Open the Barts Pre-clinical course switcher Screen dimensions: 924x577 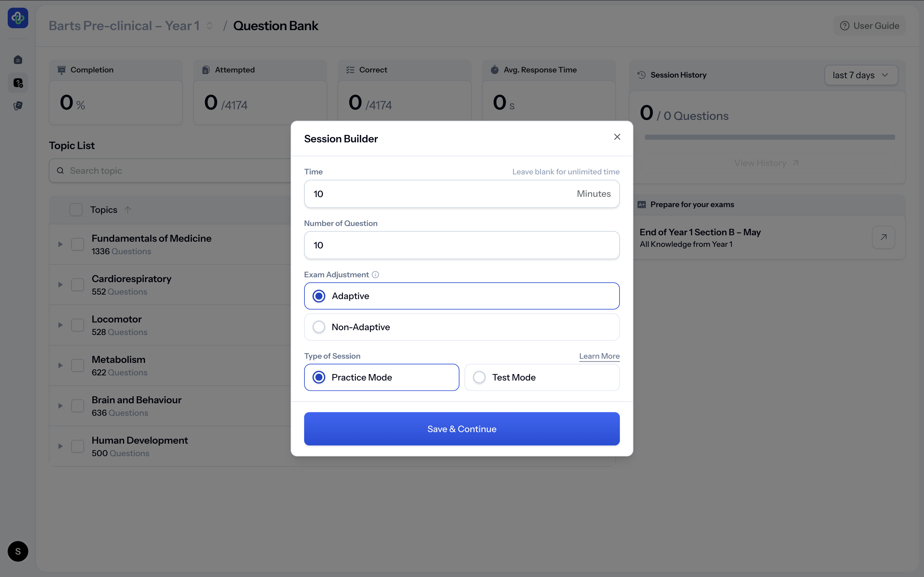tap(210, 26)
